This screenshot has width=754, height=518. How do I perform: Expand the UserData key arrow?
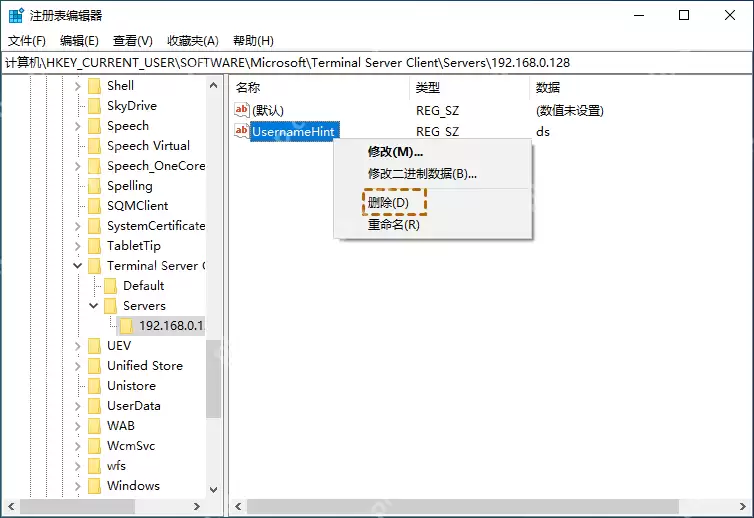click(77, 406)
